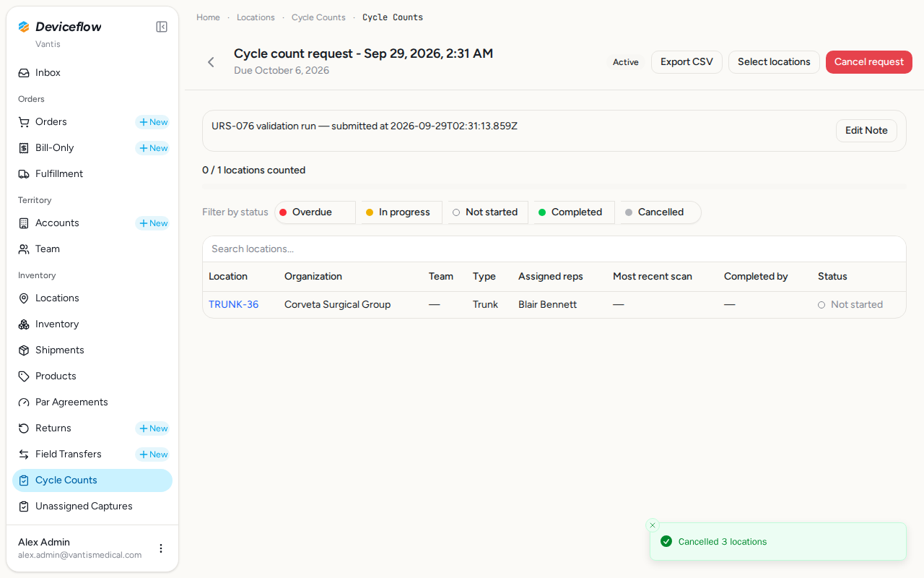Click the Accounts building icon
This screenshot has height=578, width=924.
click(x=24, y=223)
